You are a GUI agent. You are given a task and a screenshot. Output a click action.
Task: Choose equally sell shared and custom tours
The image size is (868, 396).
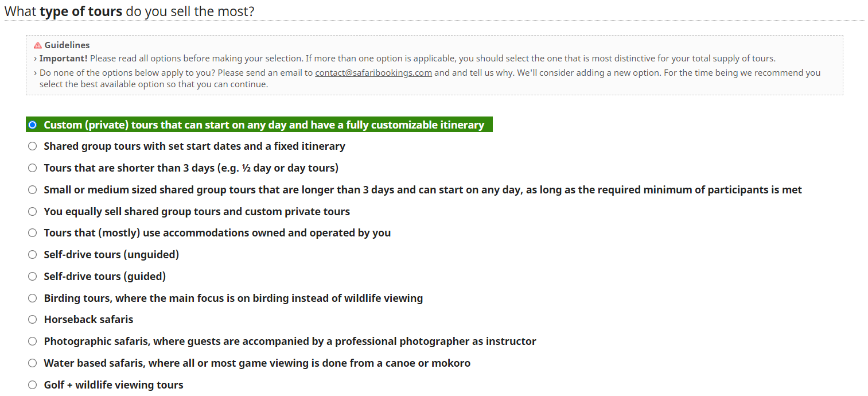33,212
